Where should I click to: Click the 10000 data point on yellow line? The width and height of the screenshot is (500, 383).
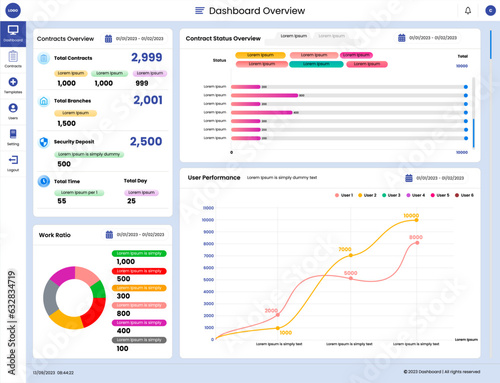point(416,220)
